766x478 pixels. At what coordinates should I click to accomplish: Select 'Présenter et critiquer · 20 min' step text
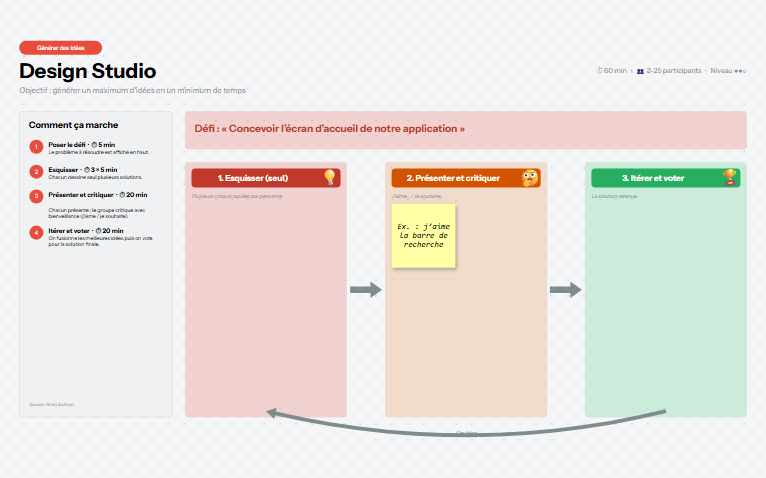point(98,195)
